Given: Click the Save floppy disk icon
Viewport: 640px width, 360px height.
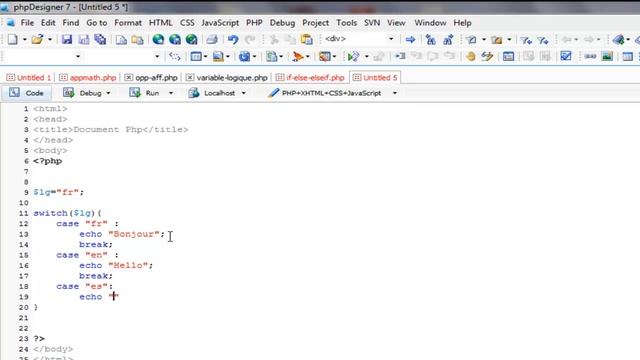Looking at the screenshot, I should coord(67,39).
